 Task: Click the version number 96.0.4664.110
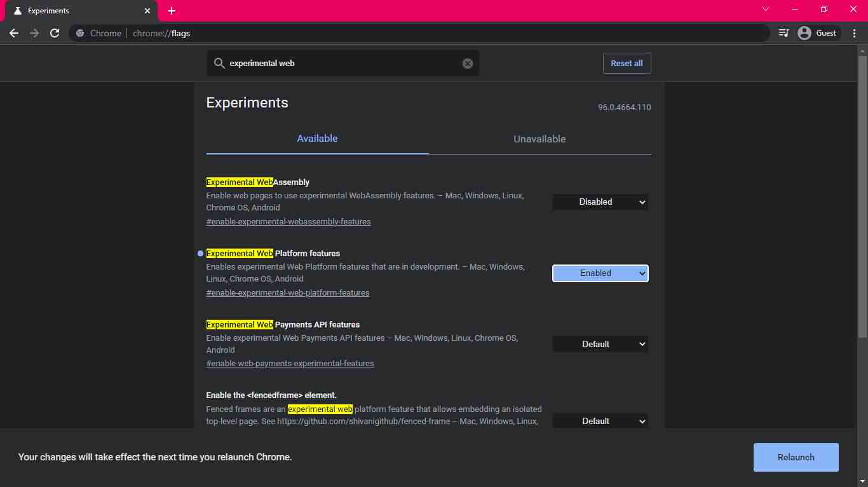click(x=624, y=107)
